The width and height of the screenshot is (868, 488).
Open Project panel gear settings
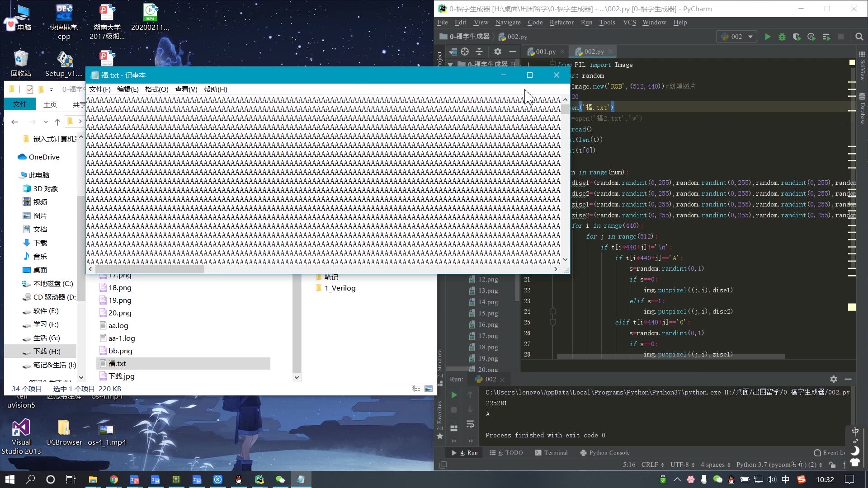coord(497,52)
